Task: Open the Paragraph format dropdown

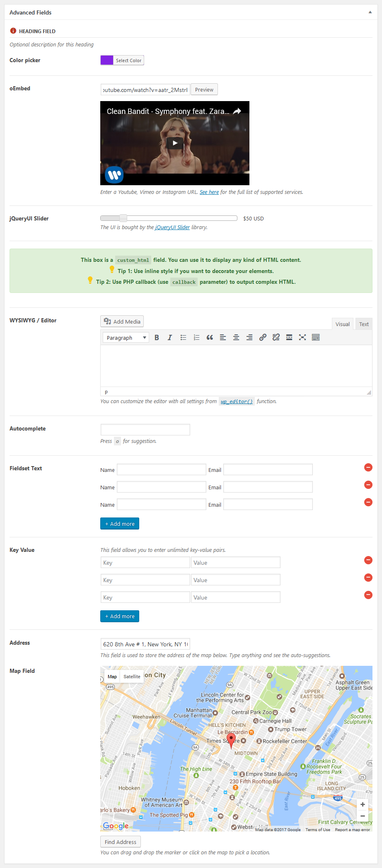Action: [x=126, y=338]
